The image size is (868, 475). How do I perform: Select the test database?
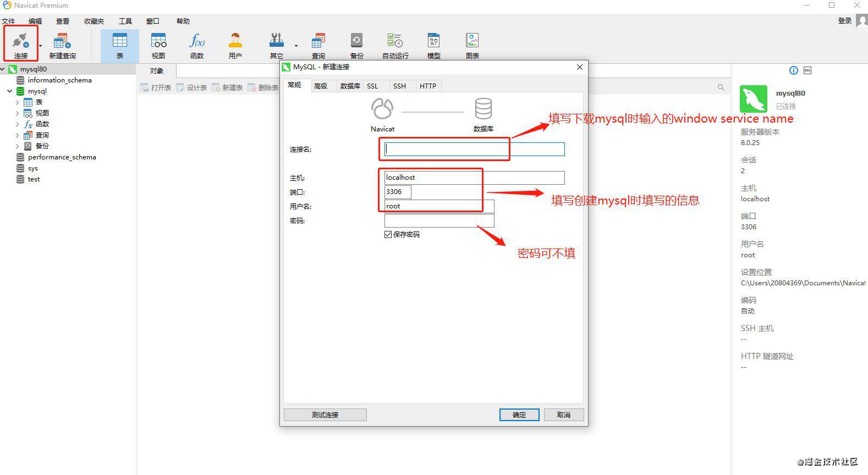[x=34, y=179]
